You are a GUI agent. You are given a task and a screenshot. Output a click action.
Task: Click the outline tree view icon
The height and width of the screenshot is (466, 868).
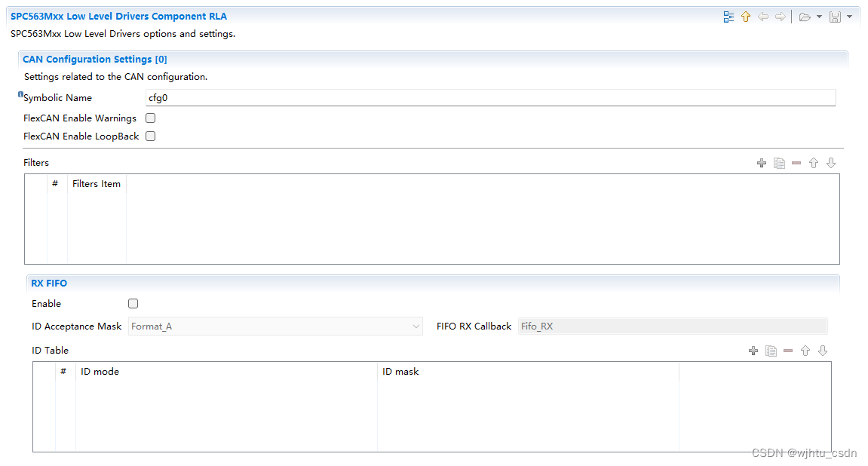(x=728, y=17)
